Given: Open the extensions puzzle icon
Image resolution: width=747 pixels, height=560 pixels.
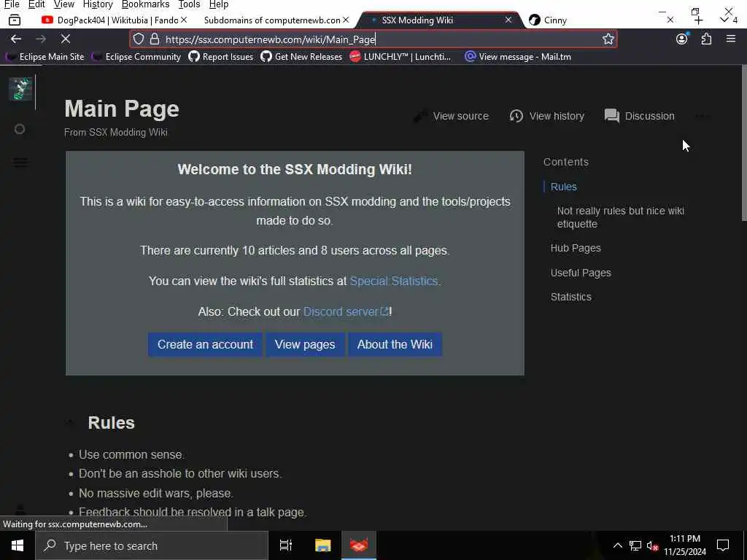Looking at the screenshot, I should (706, 39).
